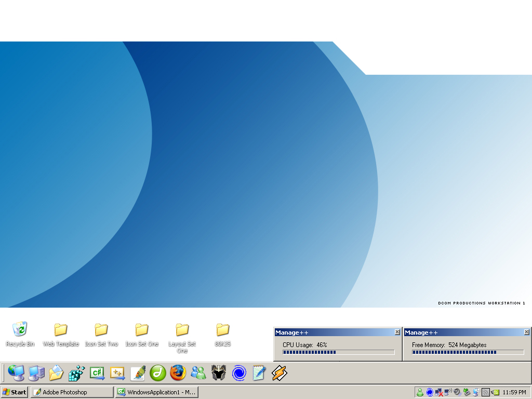Click the Photoshop feather icon in the toolbar
The width and height of the screenshot is (532, 399).
(138, 373)
